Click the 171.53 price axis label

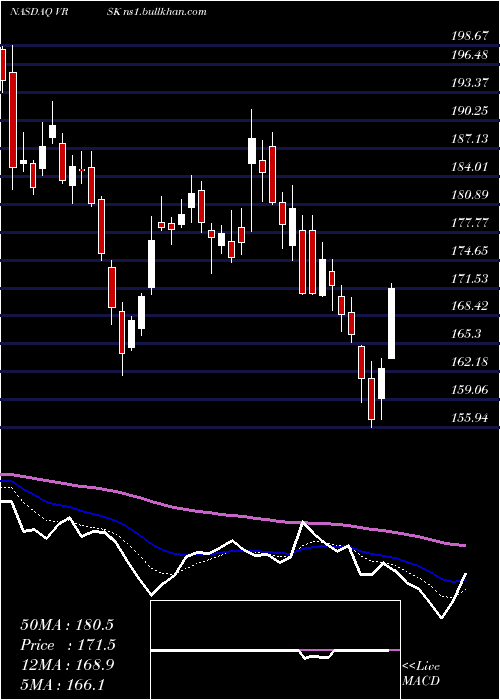pos(470,279)
